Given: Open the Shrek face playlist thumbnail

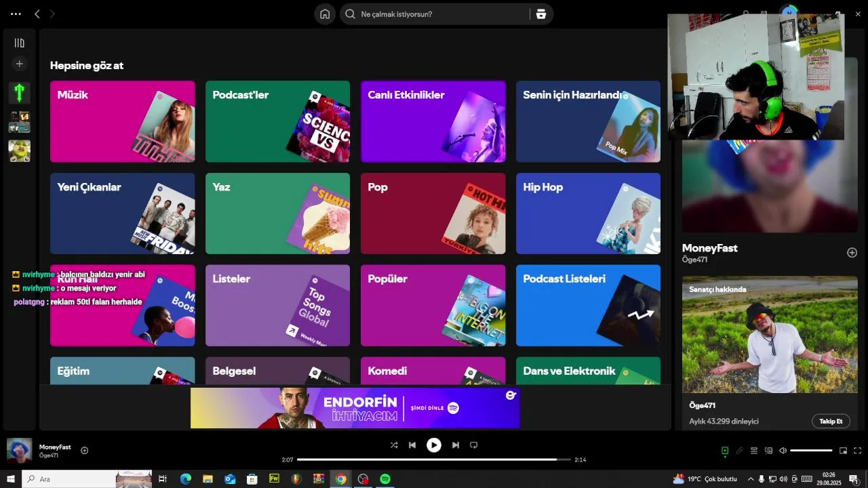Looking at the screenshot, I should (19, 150).
